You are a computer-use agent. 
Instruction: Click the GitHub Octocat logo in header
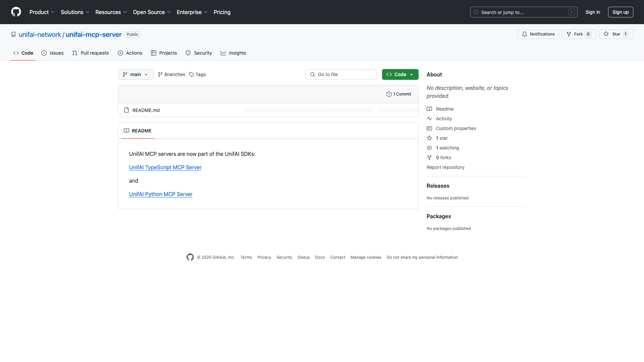coord(16,12)
